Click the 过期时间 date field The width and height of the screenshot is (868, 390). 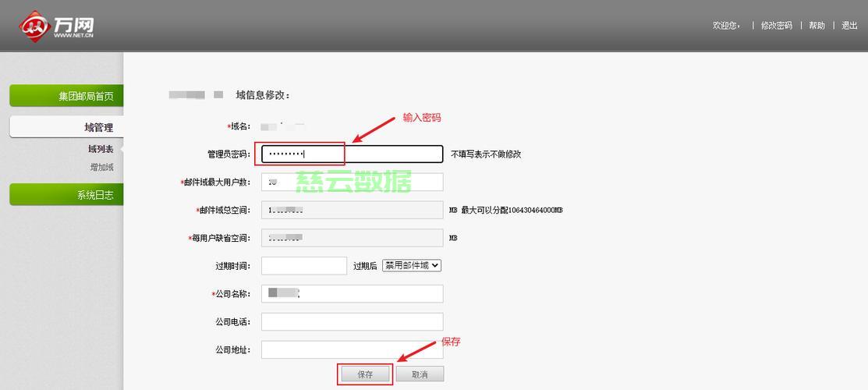[304, 266]
